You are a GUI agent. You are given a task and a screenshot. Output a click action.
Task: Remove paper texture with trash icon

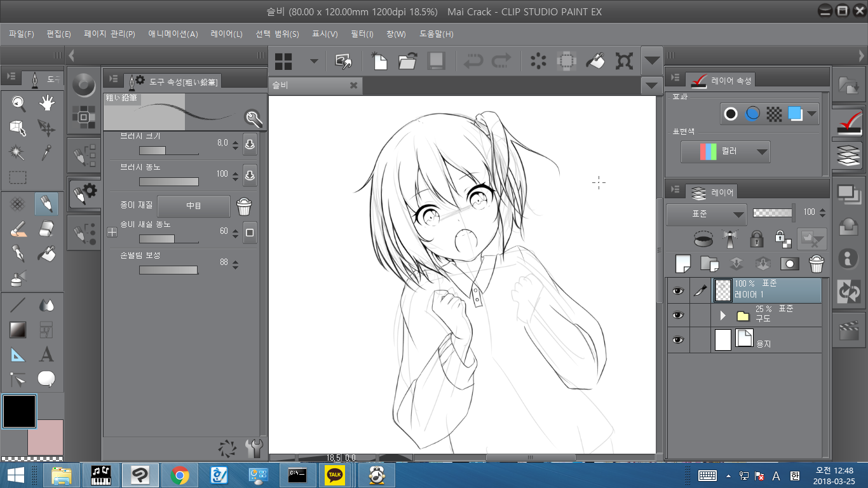point(244,207)
